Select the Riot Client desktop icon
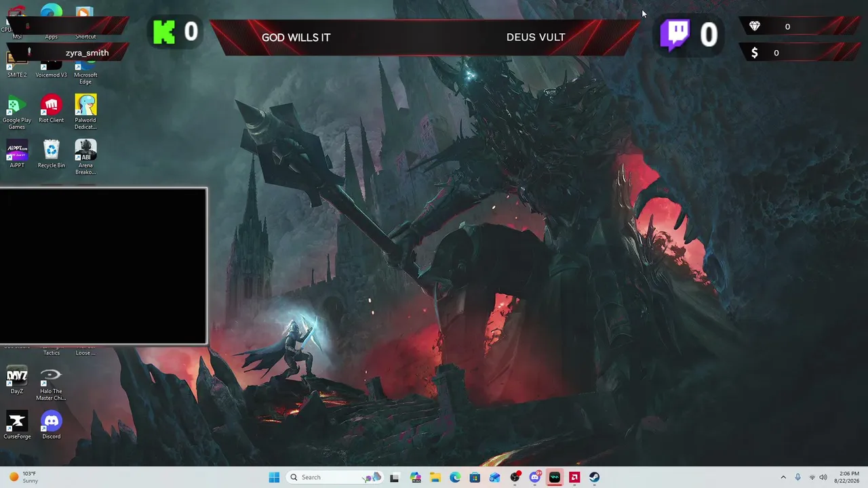The image size is (868, 488). coord(51,109)
